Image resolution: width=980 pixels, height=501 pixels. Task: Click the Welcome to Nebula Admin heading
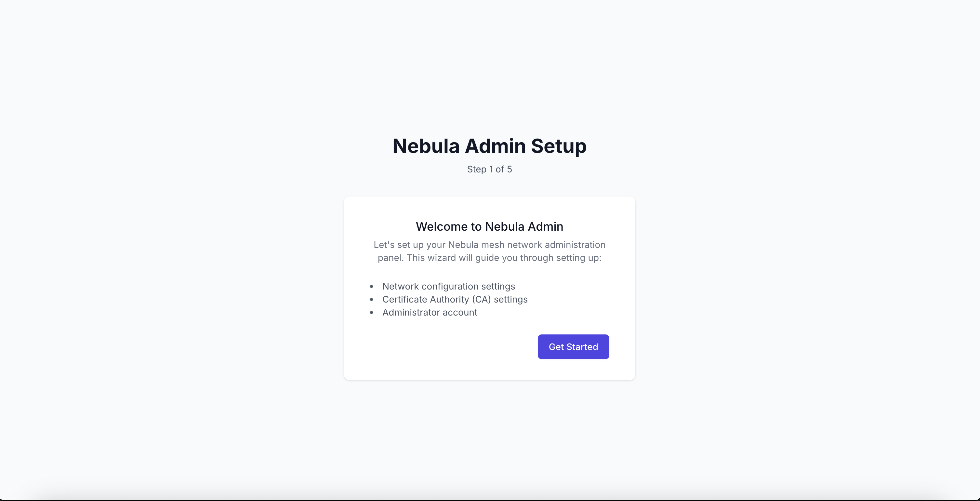tap(489, 226)
